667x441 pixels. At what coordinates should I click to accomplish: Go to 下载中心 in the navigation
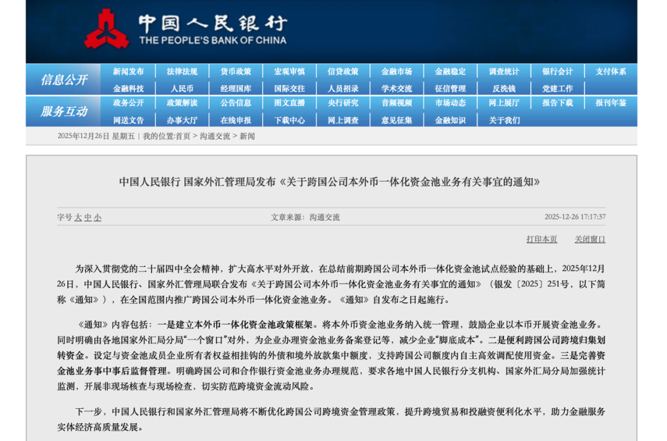[x=289, y=120]
